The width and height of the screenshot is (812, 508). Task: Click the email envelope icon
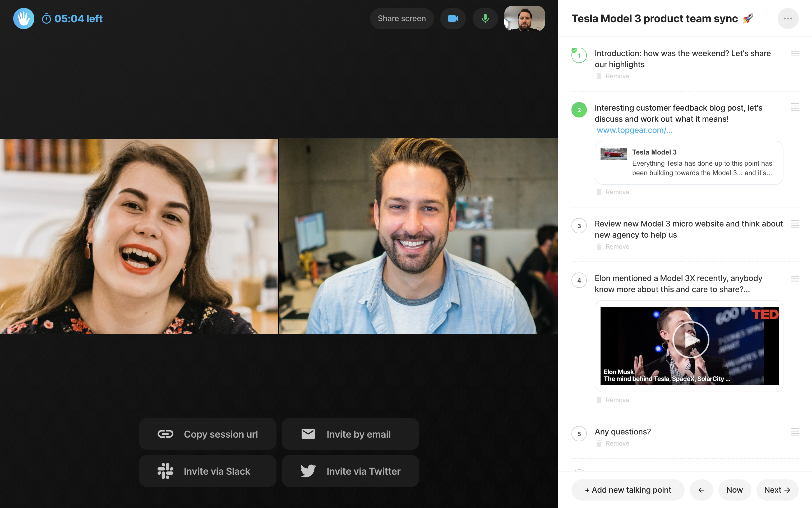click(x=308, y=434)
